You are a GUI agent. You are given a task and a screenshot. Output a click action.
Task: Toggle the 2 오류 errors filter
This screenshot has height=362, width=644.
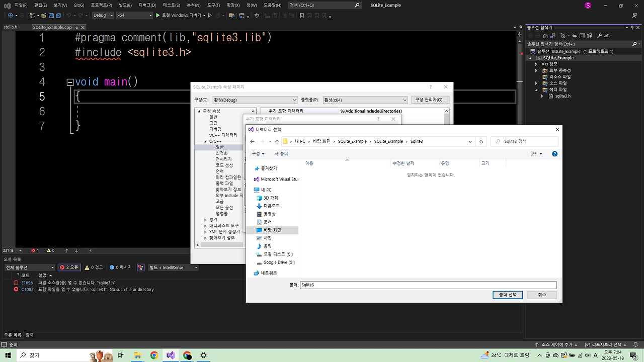70,267
